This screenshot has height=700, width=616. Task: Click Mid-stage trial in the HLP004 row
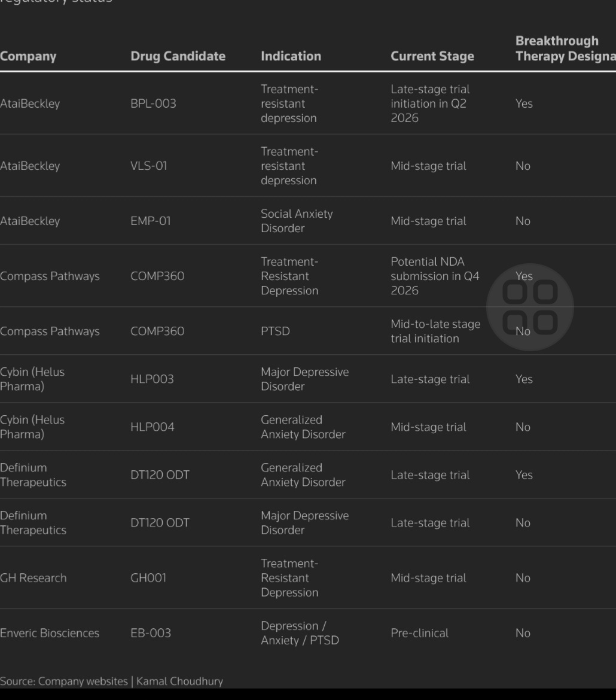428,427
